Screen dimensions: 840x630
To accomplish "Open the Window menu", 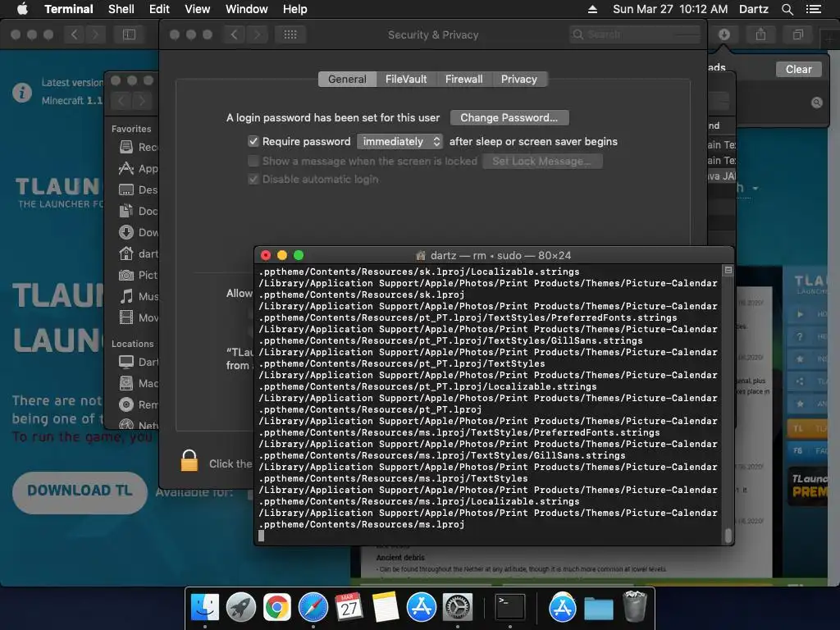I will pos(246,9).
